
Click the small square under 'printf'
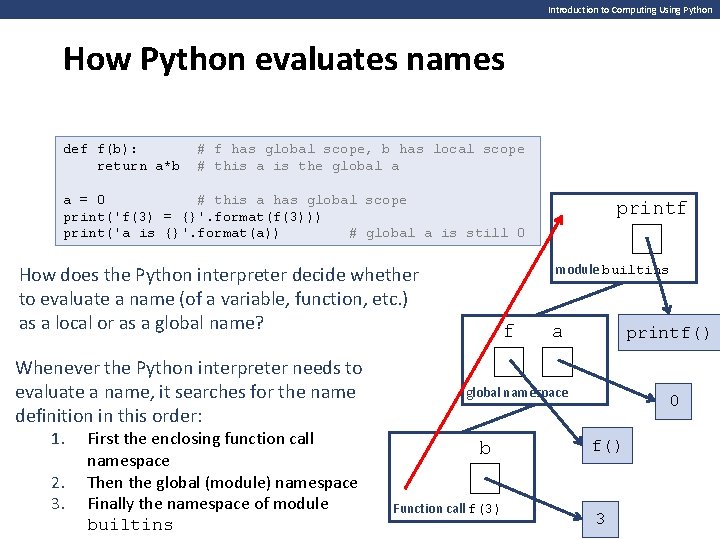click(x=647, y=239)
